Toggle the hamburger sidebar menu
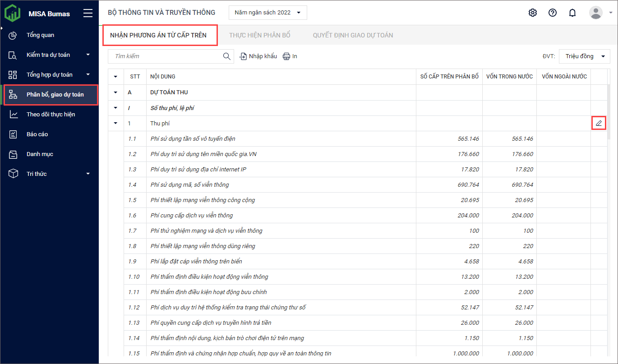Image resolution: width=618 pixels, height=364 pixels. point(88,14)
